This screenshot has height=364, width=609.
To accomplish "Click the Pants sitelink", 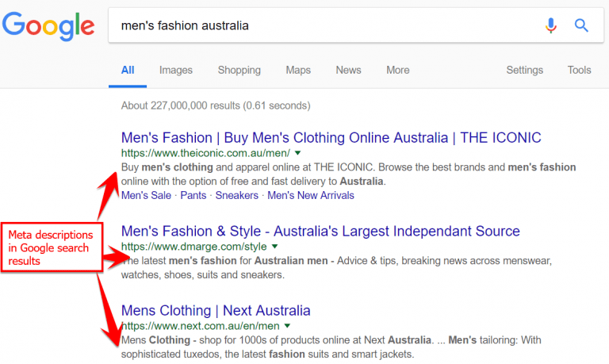I will (193, 195).
